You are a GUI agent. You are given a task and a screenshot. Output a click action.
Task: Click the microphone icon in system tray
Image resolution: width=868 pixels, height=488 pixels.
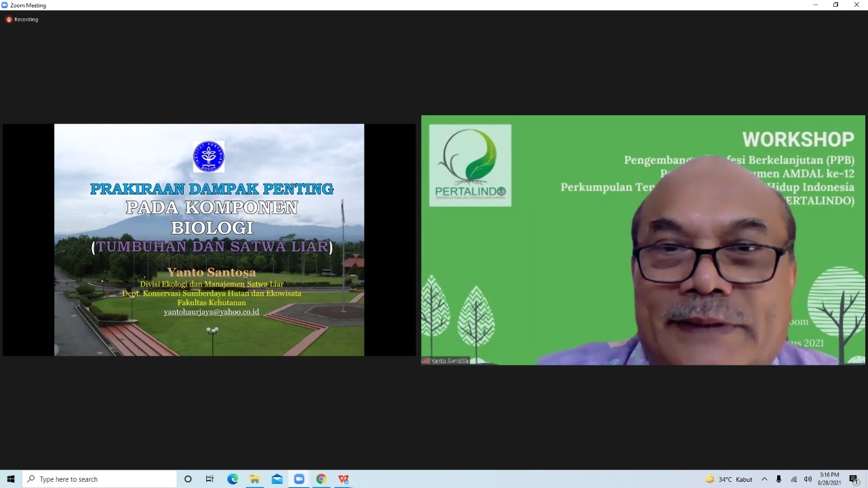pyautogui.click(x=778, y=479)
